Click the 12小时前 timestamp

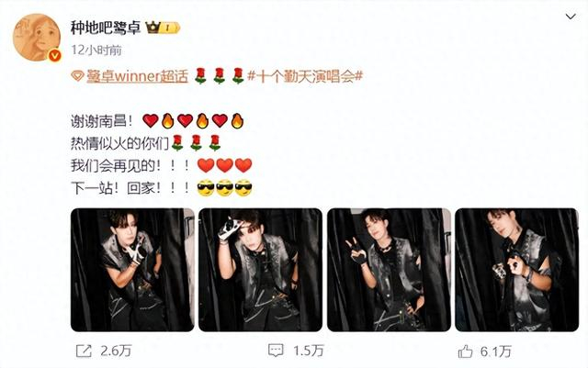pyautogui.click(x=96, y=50)
